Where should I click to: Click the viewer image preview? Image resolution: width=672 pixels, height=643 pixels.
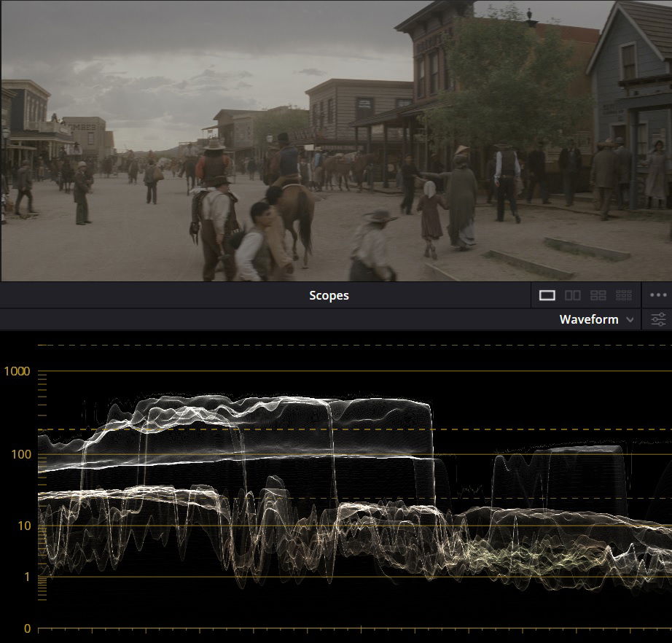click(x=336, y=141)
